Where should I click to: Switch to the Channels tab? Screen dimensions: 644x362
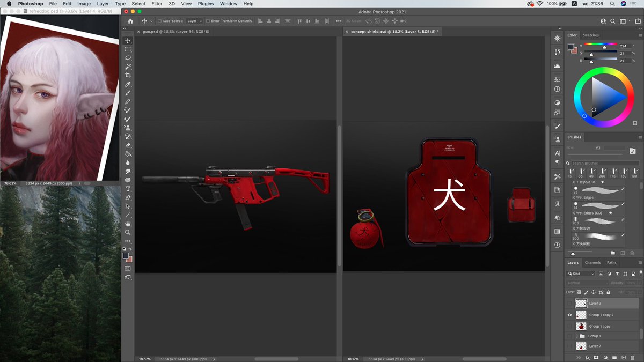pyautogui.click(x=592, y=263)
